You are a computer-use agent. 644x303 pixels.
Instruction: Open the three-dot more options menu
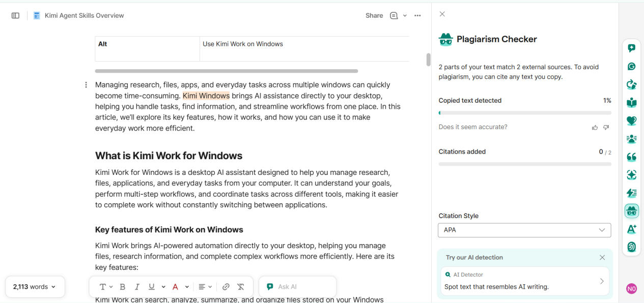point(417,16)
